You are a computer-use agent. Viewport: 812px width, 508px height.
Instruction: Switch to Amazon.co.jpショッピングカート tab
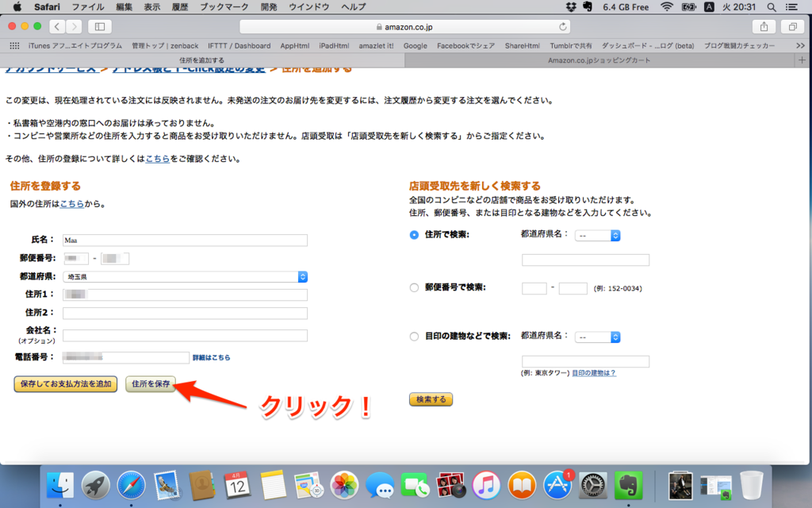(599, 60)
